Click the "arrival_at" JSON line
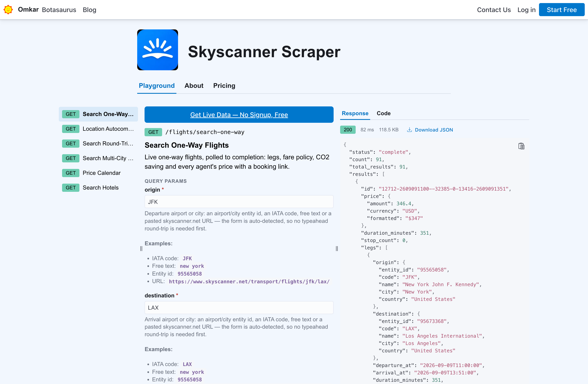 click(x=425, y=373)
